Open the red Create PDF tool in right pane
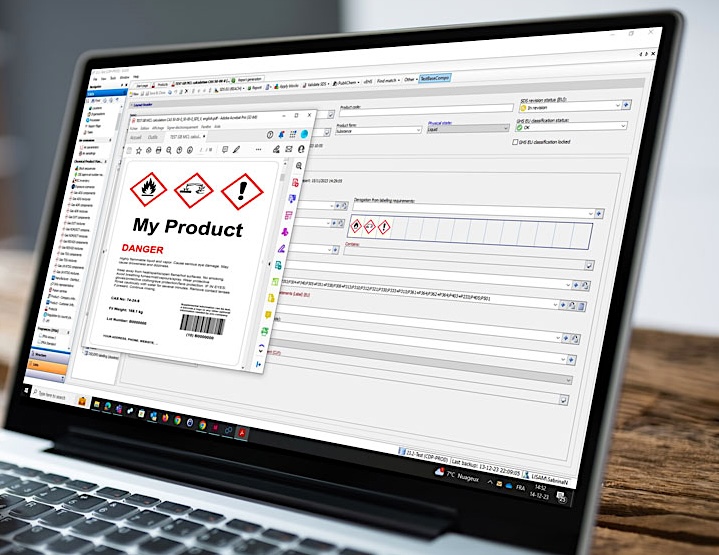The image size is (719, 555). pyautogui.click(x=295, y=183)
